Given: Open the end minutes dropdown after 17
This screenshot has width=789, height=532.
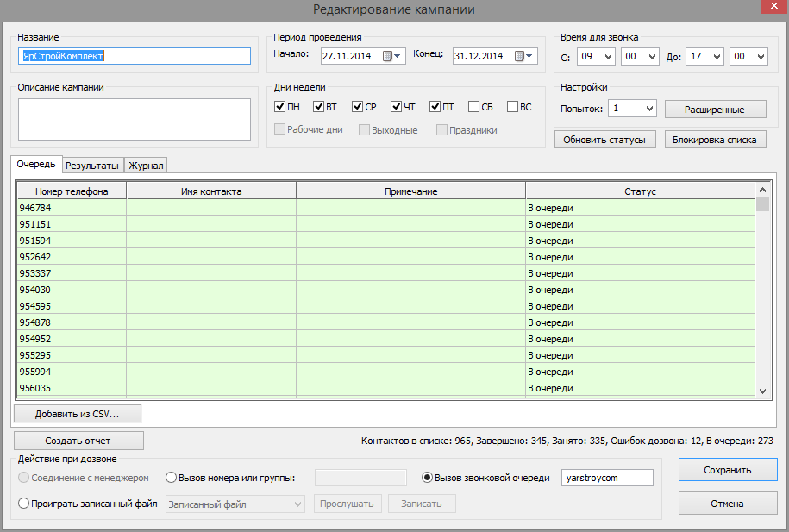Looking at the screenshot, I should click(748, 56).
